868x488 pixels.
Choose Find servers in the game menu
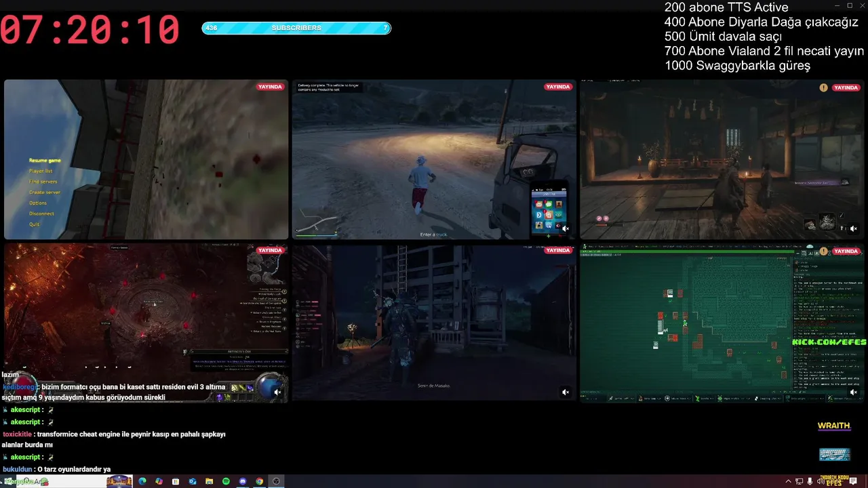pos(43,182)
